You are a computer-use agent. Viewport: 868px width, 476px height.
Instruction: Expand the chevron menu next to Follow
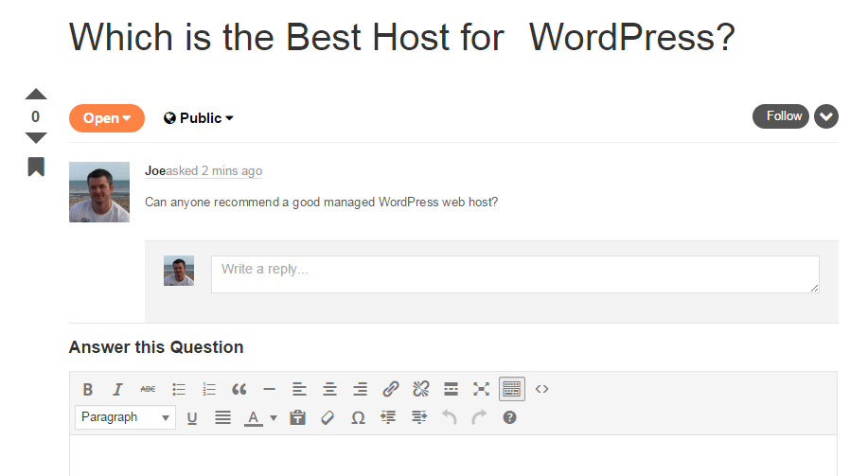click(x=826, y=116)
